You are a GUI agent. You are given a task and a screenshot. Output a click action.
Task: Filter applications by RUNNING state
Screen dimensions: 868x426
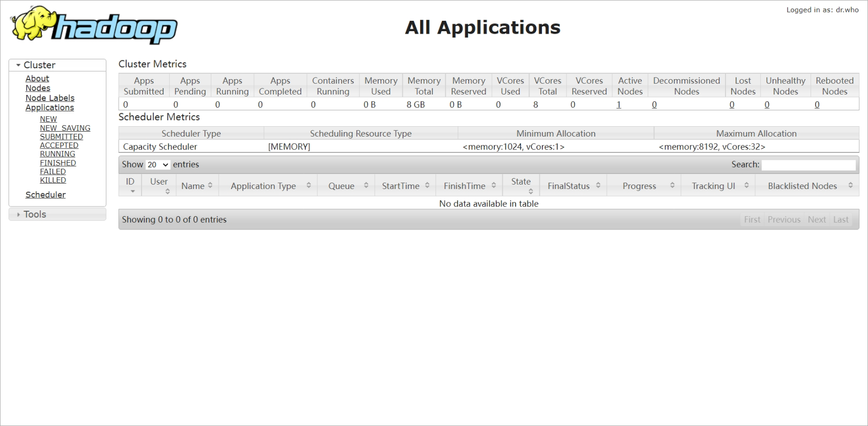[57, 154]
